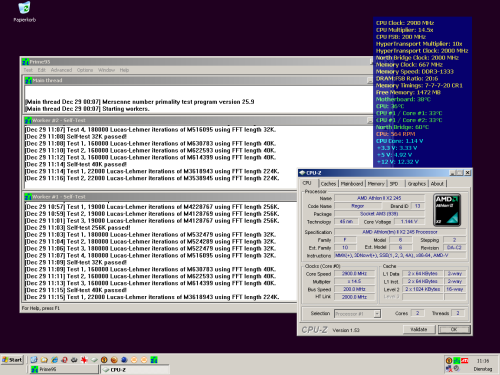Open disconnected network tray icon
500x375 pixels.
coord(449,368)
